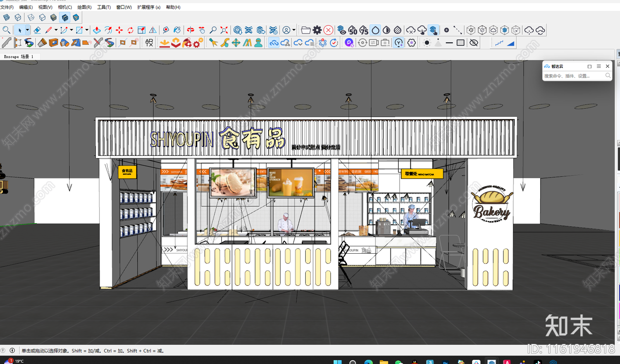Viewport: 620px width, 364px height.
Task: Click the Warehouse components box icon
Action: pos(238,30)
